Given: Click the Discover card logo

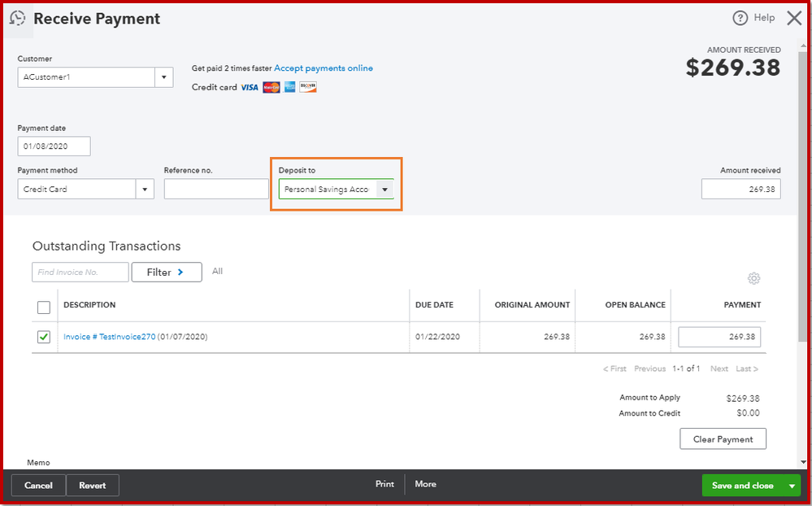Looking at the screenshot, I should [x=308, y=87].
